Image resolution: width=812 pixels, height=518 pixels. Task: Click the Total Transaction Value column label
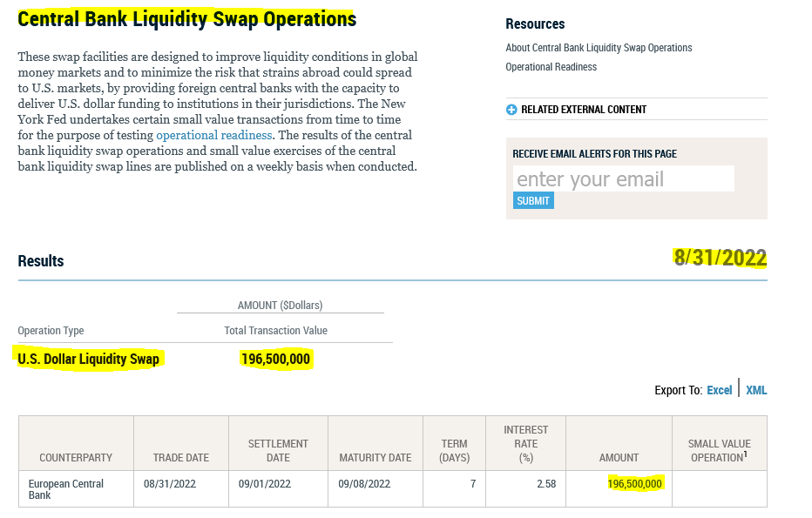(275, 331)
